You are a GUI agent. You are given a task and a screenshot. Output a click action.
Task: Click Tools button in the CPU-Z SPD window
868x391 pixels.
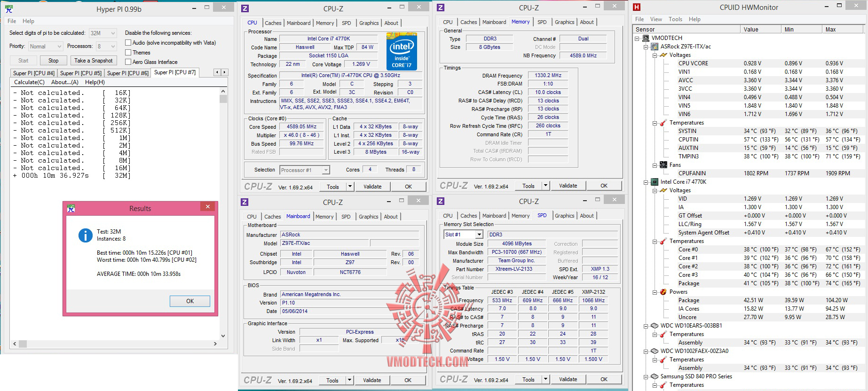529,379
